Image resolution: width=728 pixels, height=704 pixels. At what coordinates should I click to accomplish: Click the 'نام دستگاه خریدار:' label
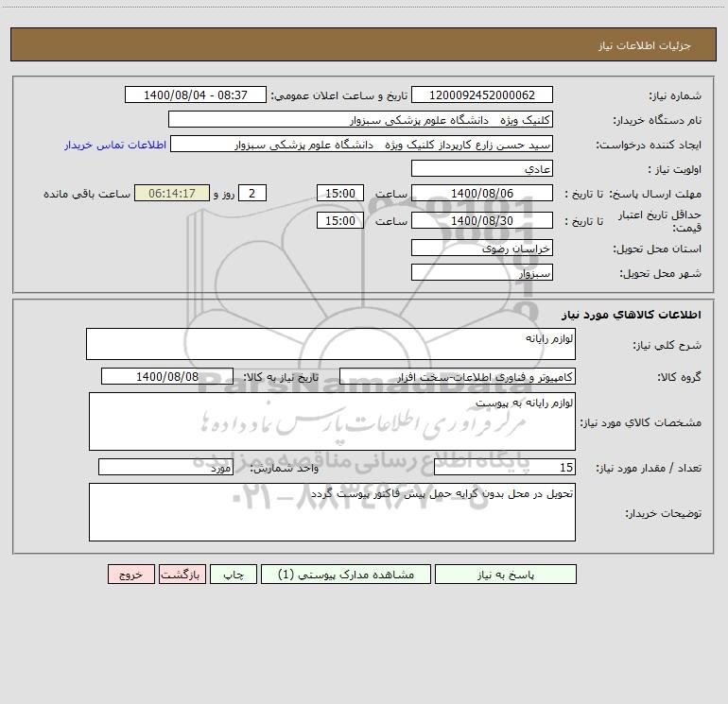click(657, 120)
